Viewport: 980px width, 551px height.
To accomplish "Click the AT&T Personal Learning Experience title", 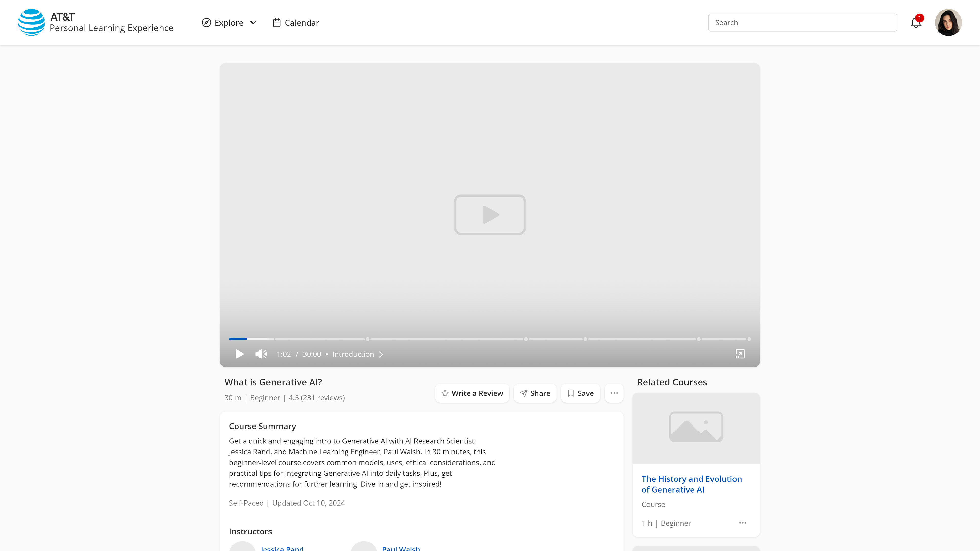I will (x=112, y=23).
